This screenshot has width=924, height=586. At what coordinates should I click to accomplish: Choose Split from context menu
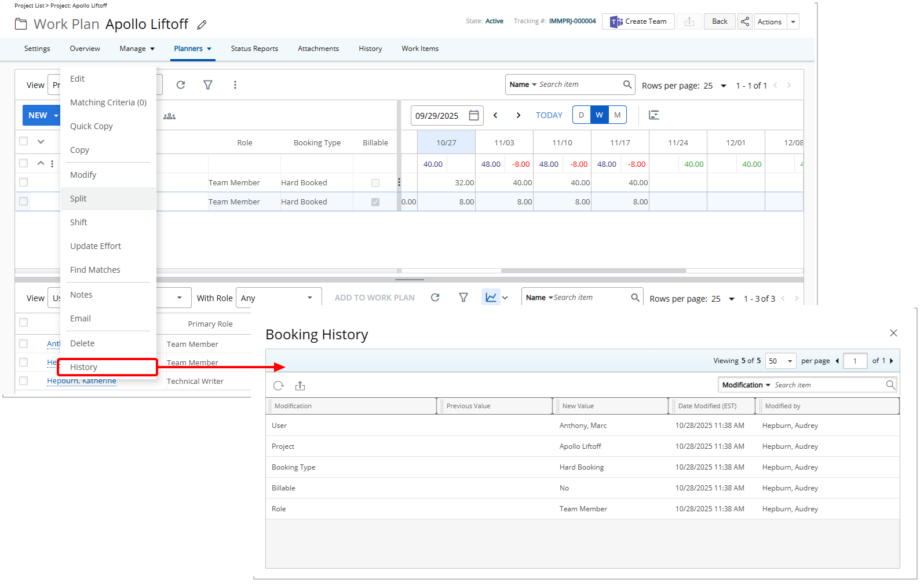108,199
